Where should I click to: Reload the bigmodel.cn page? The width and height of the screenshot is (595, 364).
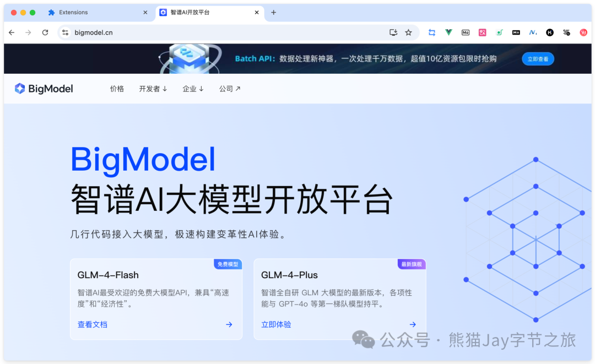45,32
